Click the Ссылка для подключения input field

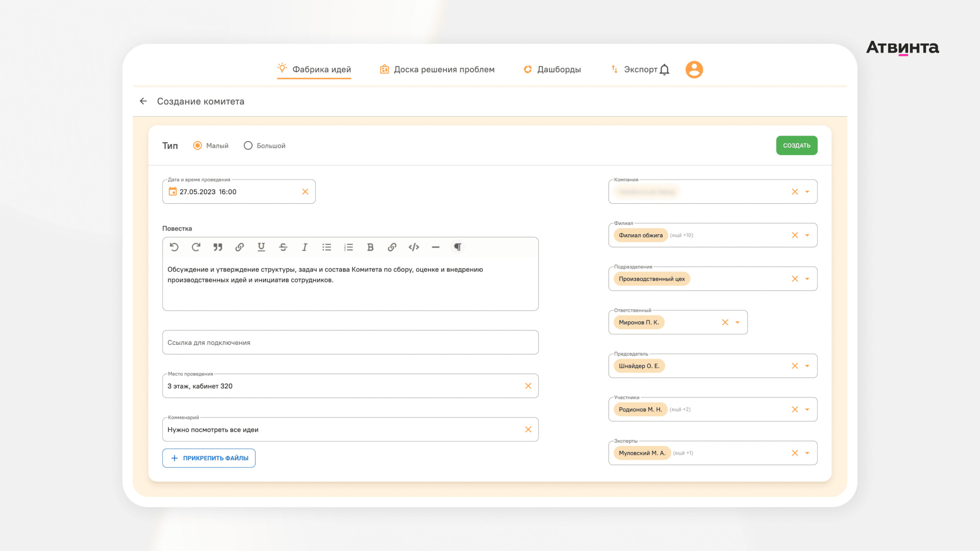tap(350, 342)
